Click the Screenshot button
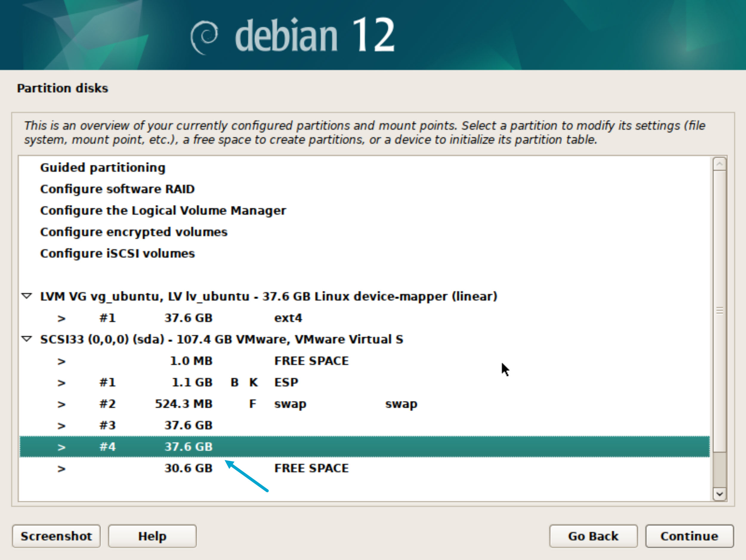Screen dimensions: 746x560 56,536
